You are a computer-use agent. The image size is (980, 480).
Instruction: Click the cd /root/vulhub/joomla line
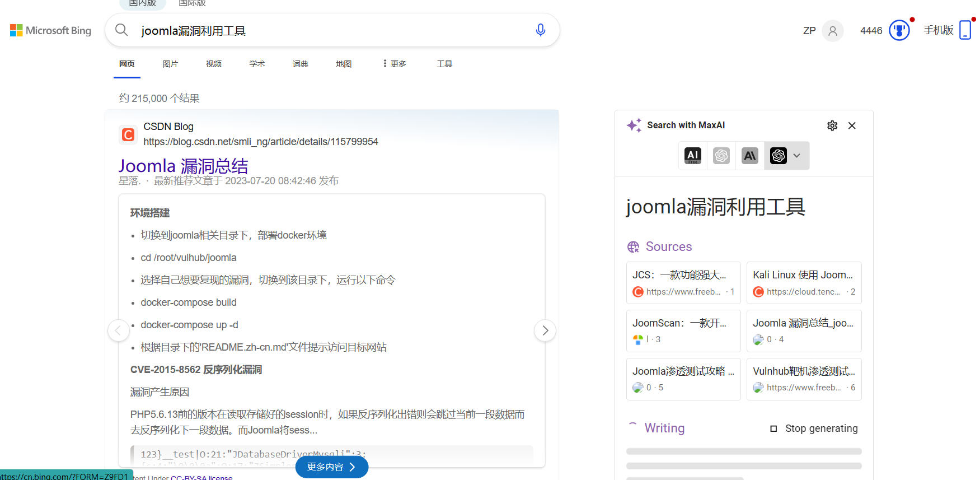click(x=189, y=258)
